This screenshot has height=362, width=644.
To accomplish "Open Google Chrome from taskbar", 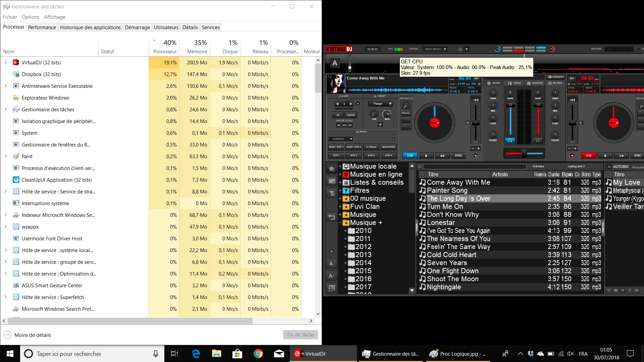I will coord(258,354).
